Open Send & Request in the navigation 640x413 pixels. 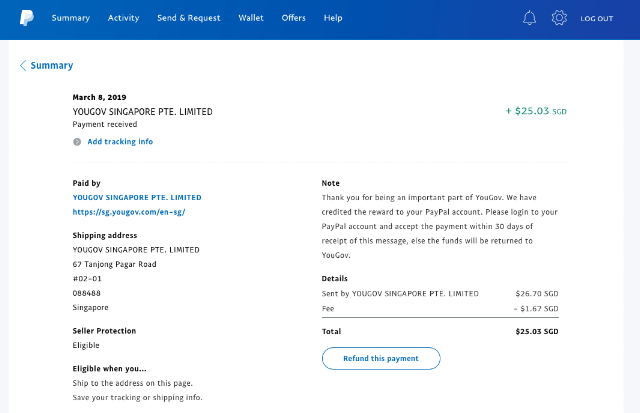pos(189,18)
